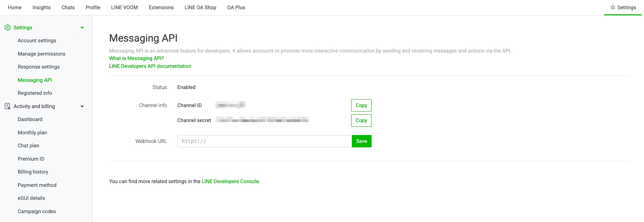The image size is (644, 222).
Task: Select the LINE VOOM tab
Action: pyautogui.click(x=124, y=8)
